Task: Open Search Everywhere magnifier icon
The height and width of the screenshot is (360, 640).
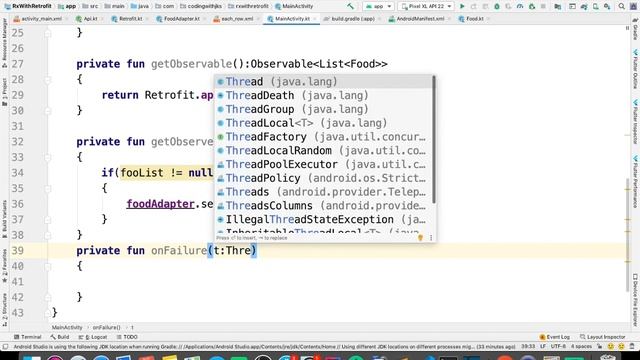Action: pos(622,7)
